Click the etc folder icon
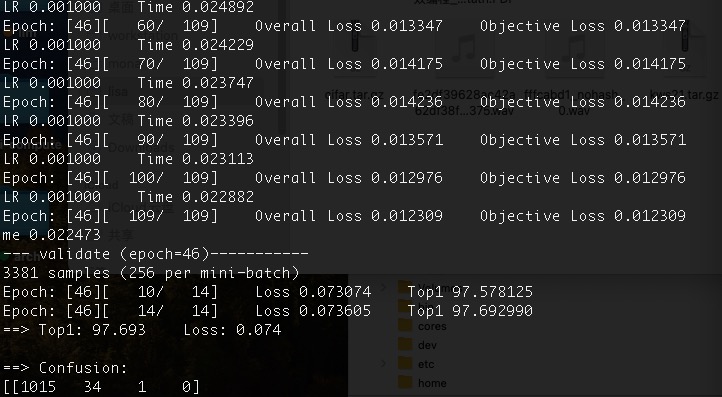Image resolution: width=722 pixels, height=397 pixels. [x=405, y=363]
